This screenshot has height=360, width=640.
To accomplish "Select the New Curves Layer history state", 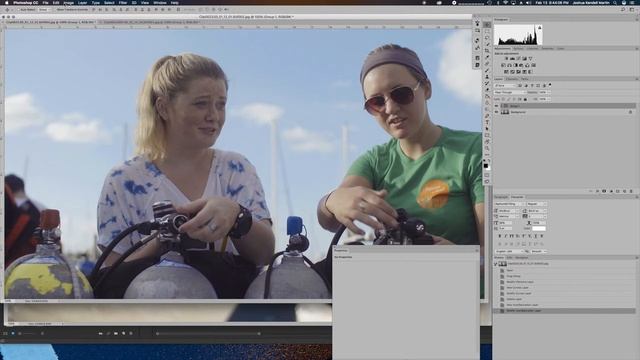I will (x=518, y=288).
